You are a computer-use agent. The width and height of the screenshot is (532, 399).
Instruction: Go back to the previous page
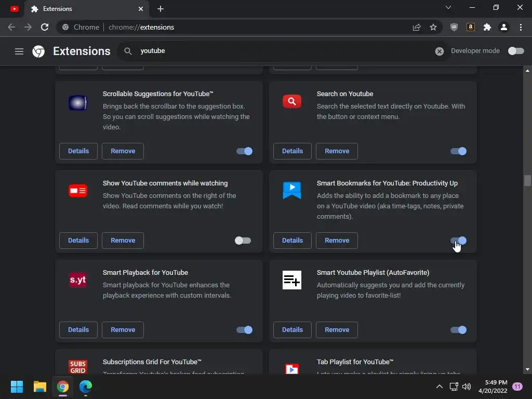[x=11, y=27]
